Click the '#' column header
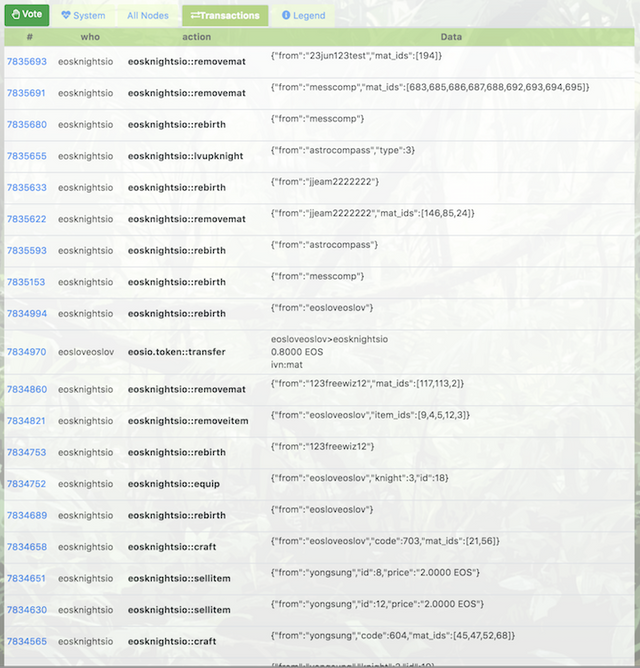 [x=29, y=37]
